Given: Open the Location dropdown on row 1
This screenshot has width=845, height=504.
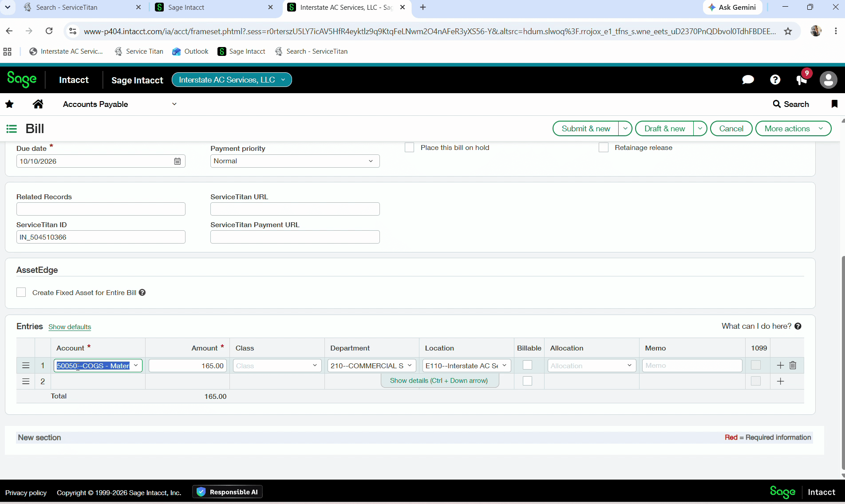Looking at the screenshot, I should (505, 366).
